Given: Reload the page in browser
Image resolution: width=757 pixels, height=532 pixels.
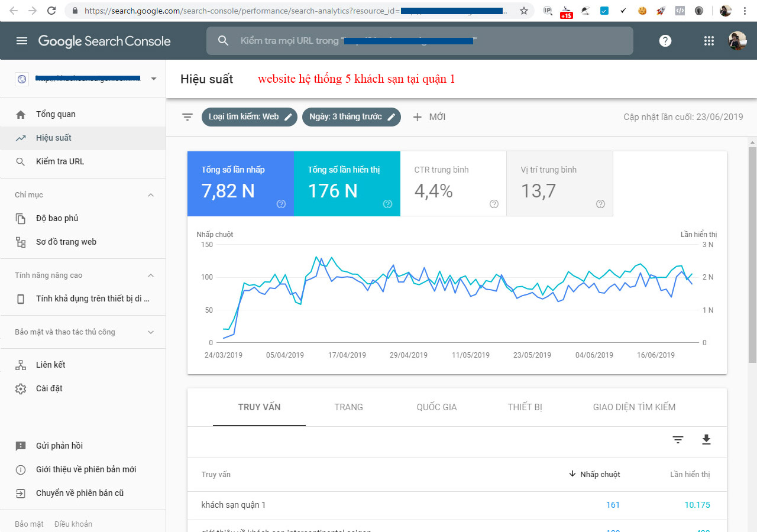Looking at the screenshot, I should pyautogui.click(x=51, y=11).
